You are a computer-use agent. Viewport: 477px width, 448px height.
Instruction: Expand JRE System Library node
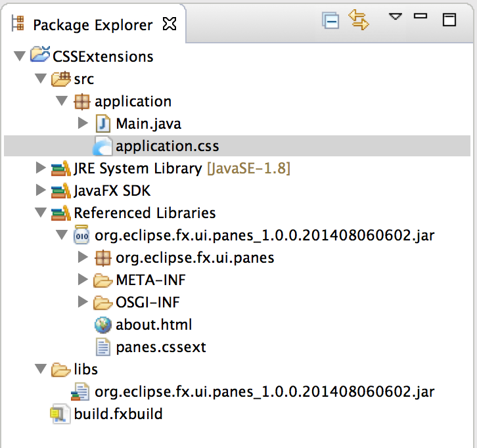point(41,168)
